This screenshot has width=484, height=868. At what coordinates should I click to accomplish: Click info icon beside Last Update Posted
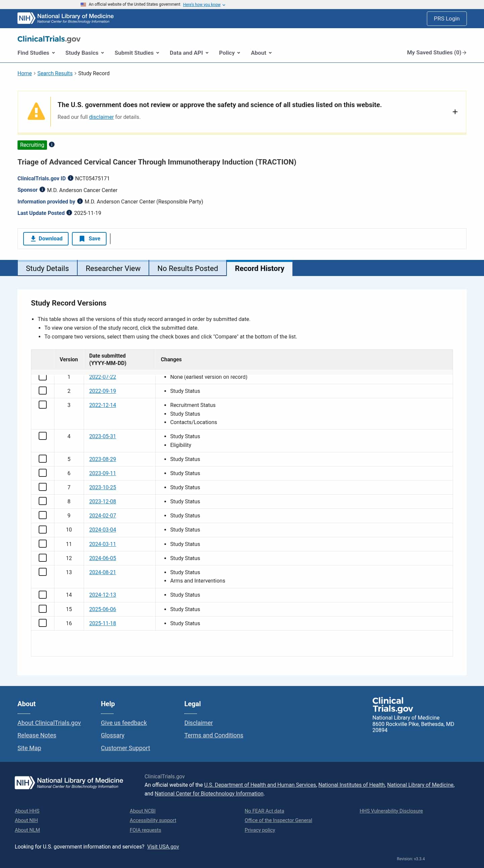pos(69,213)
